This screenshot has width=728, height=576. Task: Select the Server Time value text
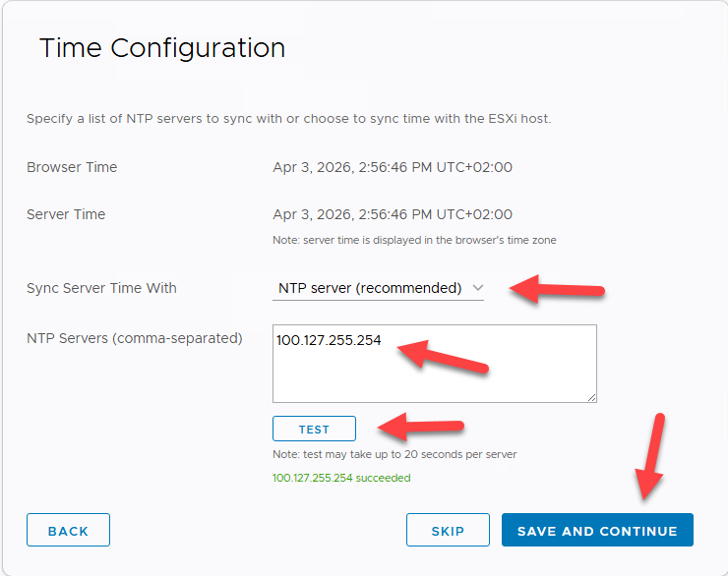[393, 214]
